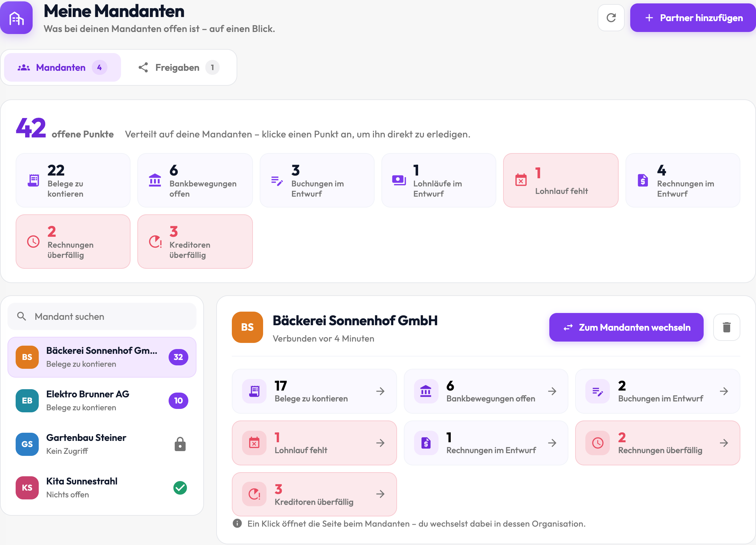
Task: Click the refresh icon button
Action: pos(611,18)
